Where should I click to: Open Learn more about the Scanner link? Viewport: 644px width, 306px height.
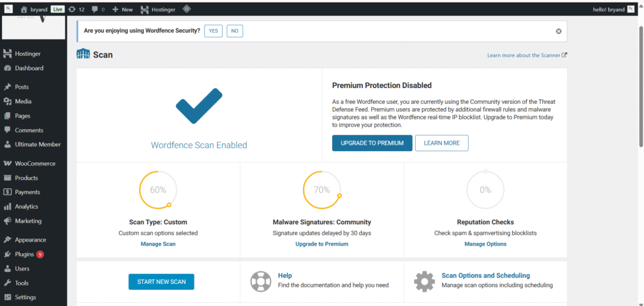pos(527,55)
